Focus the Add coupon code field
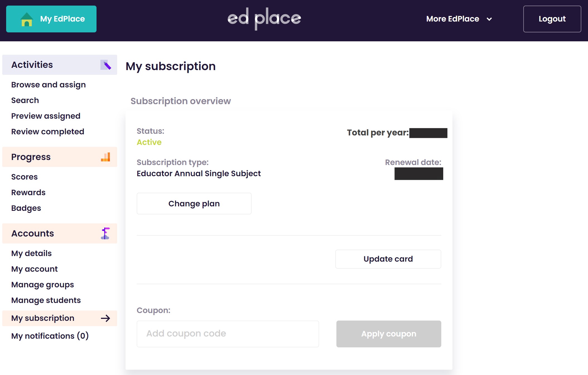This screenshot has width=588, height=375. [228, 334]
